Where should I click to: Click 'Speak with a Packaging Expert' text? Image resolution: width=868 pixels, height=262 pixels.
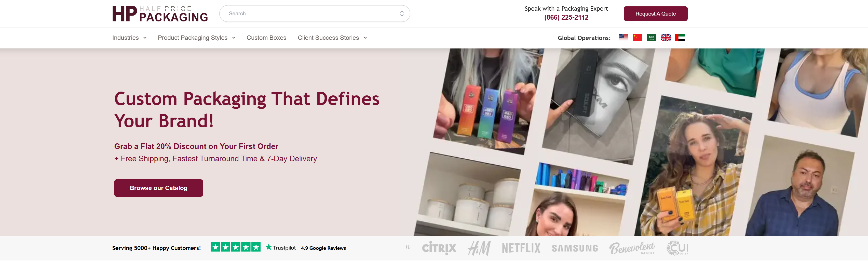coord(566,9)
